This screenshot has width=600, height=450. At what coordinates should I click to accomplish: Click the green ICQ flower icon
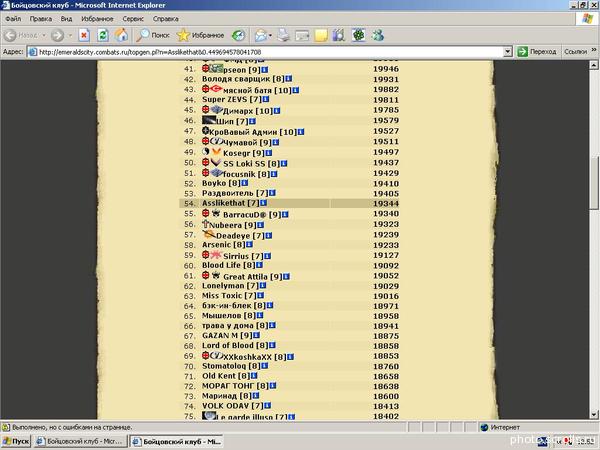tap(359, 35)
